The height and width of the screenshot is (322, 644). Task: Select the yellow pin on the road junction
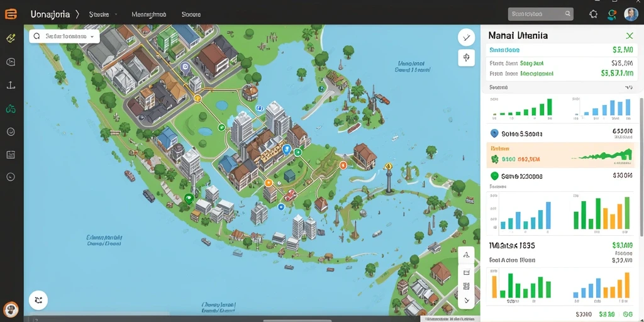(x=197, y=98)
